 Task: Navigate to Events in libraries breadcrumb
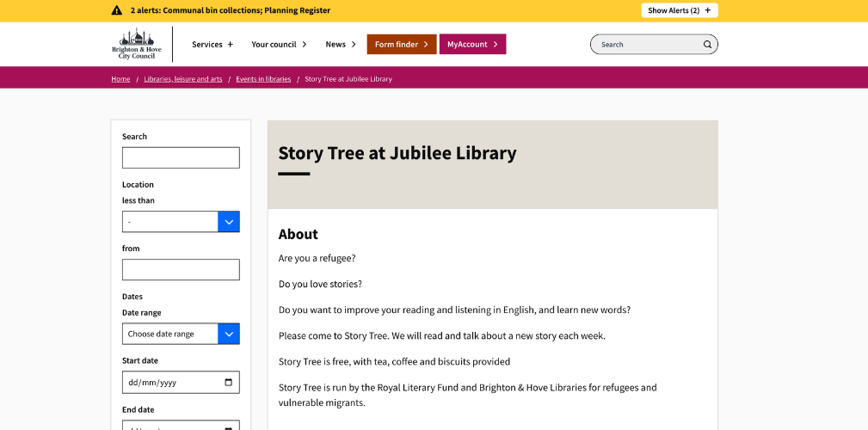point(263,79)
